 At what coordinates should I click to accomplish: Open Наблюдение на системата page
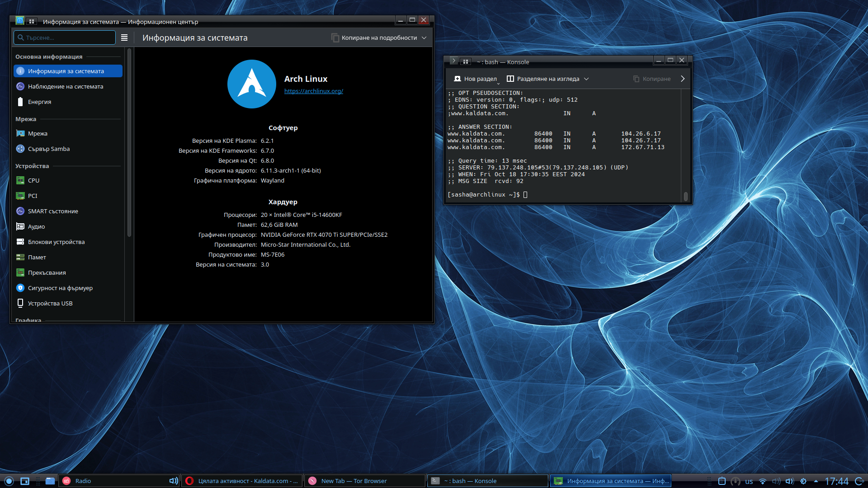point(68,86)
